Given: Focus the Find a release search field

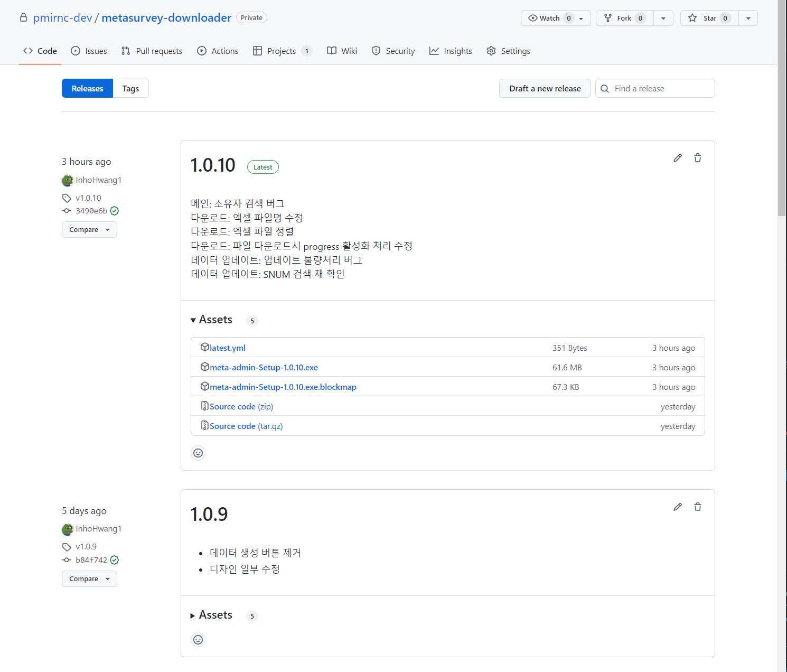Looking at the screenshot, I should click(x=655, y=88).
